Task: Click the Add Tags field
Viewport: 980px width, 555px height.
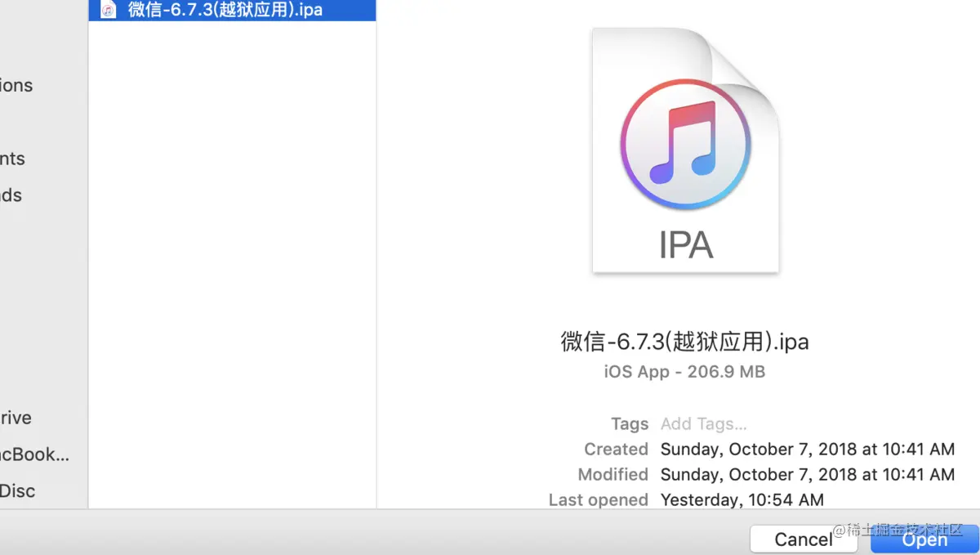Action: pos(704,423)
